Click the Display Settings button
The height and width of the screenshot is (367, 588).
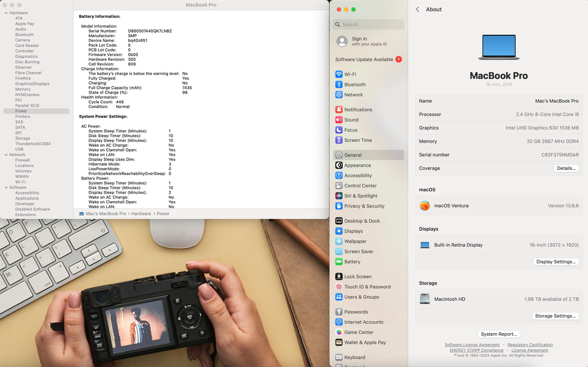pos(555,262)
